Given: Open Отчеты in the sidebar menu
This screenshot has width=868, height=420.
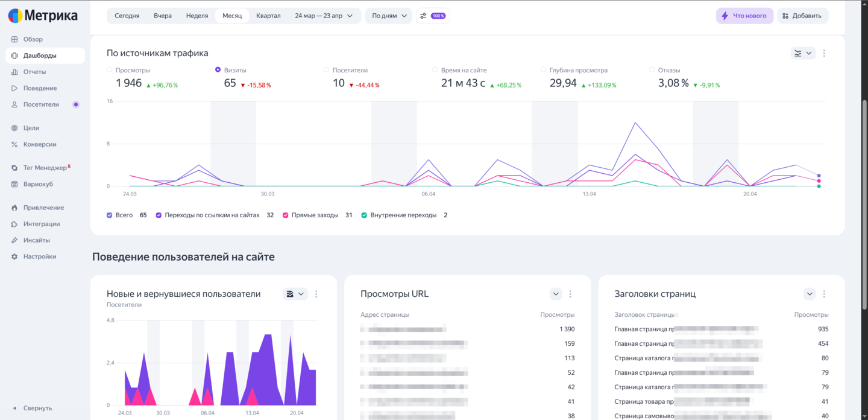Looking at the screenshot, I should 34,72.
